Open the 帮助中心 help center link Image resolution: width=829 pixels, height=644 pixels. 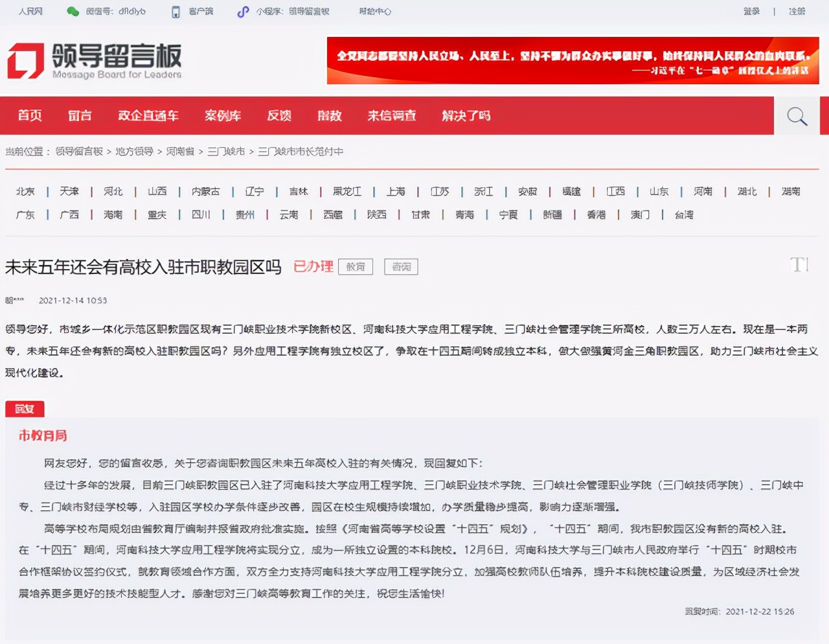click(x=374, y=11)
